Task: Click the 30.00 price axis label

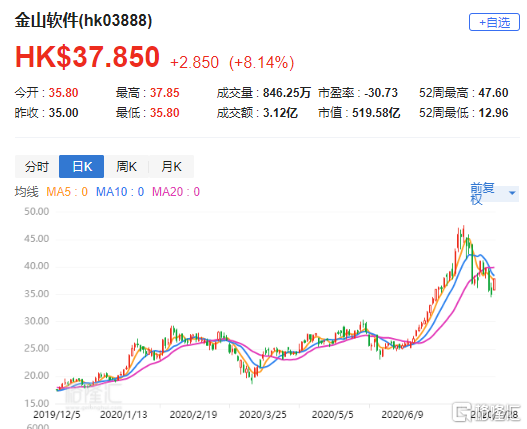Action: click(37, 321)
